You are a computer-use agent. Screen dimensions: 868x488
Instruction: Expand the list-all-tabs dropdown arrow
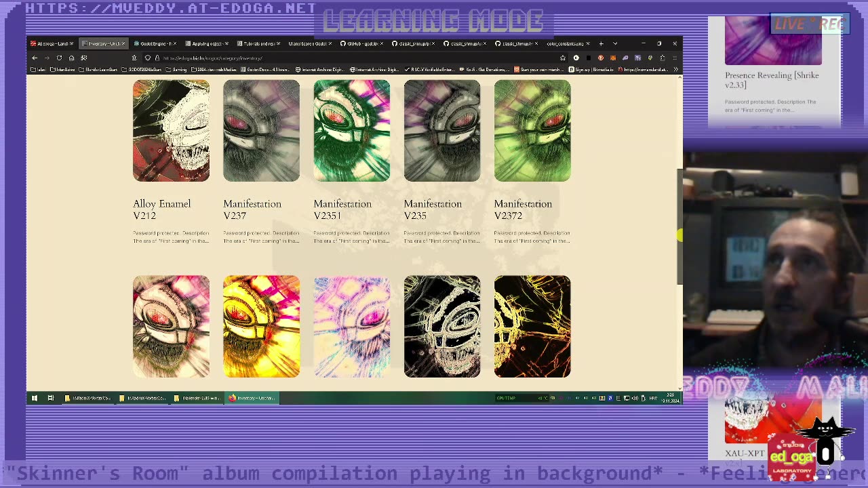click(615, 44)
